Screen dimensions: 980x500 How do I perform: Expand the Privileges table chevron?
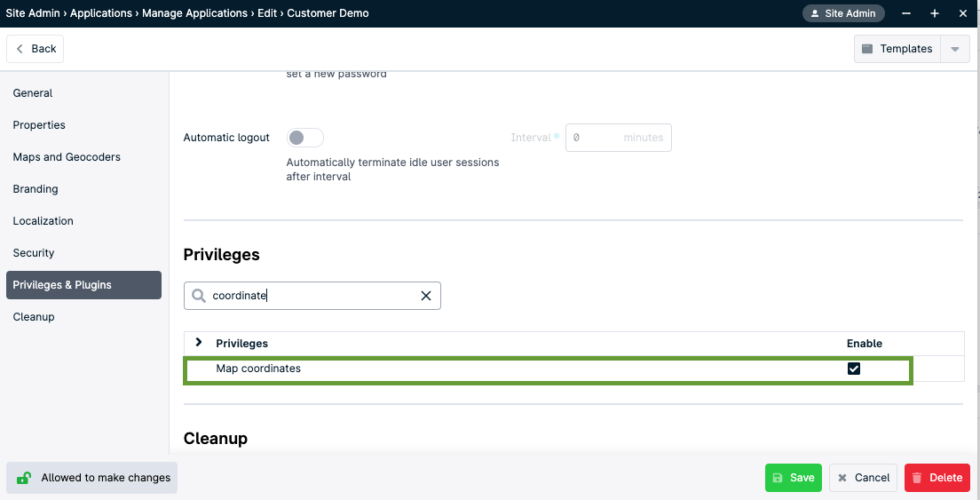click(199, 343)
